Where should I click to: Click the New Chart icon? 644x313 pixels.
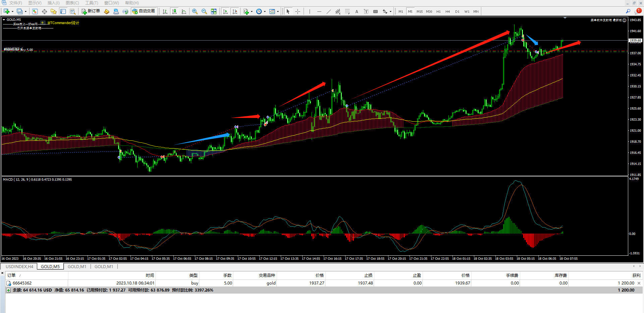(x=6, y=11)
